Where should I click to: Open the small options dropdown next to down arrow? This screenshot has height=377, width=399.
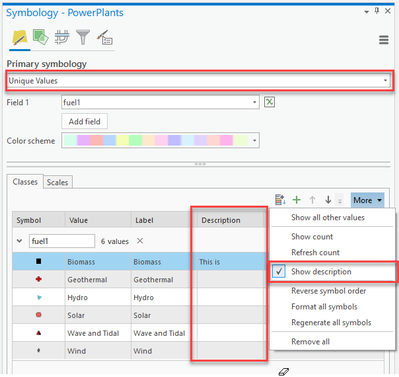click(x=340, y=200)
